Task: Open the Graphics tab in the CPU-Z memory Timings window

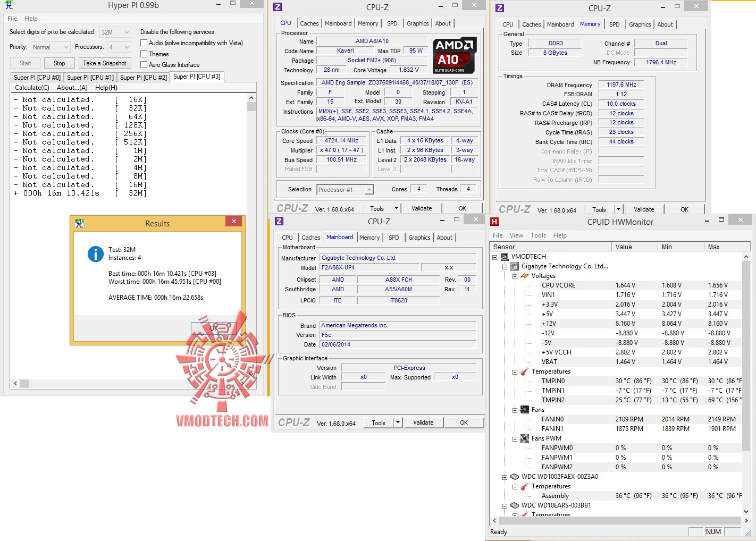Action: tap(640, 24)
